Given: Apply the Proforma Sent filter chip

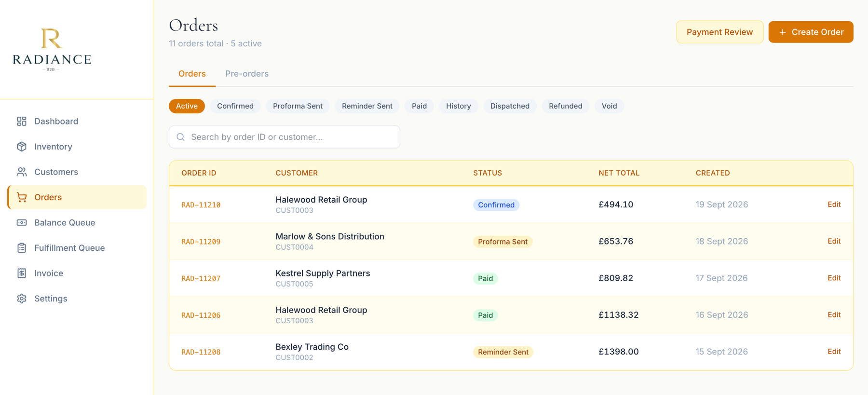Looking at the screenshot, I should point(298,106).
